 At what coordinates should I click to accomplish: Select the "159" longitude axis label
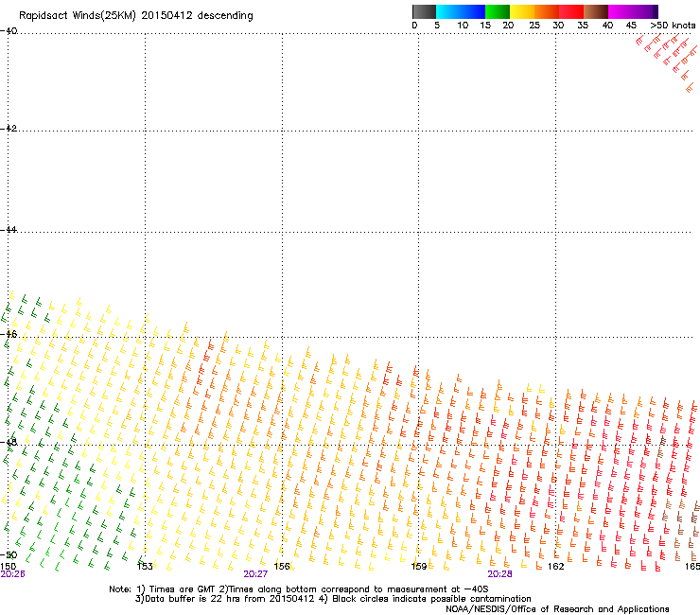pyautogui.click(x=419, y=567)
